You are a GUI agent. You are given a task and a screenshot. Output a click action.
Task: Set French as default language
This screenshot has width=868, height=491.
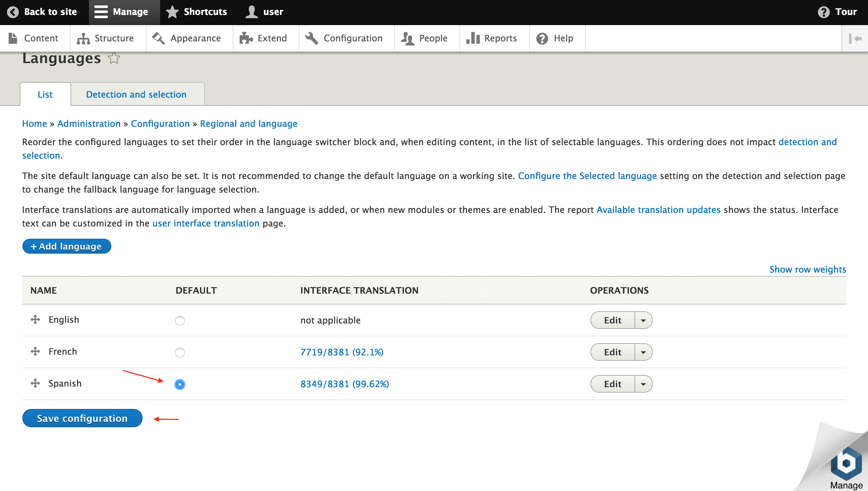[180, 352]
